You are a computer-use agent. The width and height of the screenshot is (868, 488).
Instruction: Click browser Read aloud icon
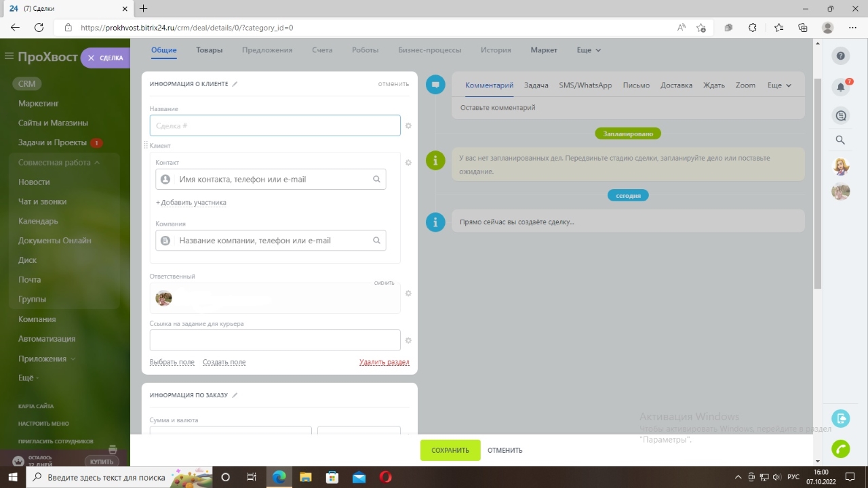(x=682, y=28)
